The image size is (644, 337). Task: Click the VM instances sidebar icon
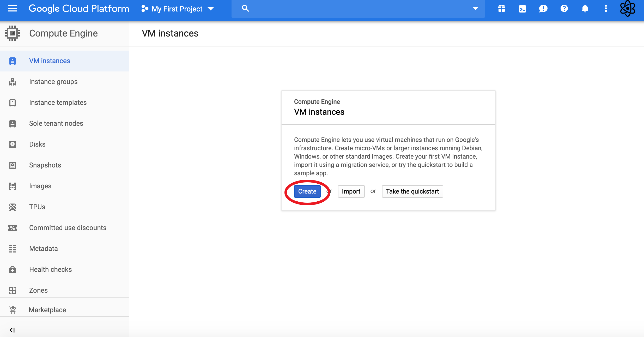click(13, 61)
